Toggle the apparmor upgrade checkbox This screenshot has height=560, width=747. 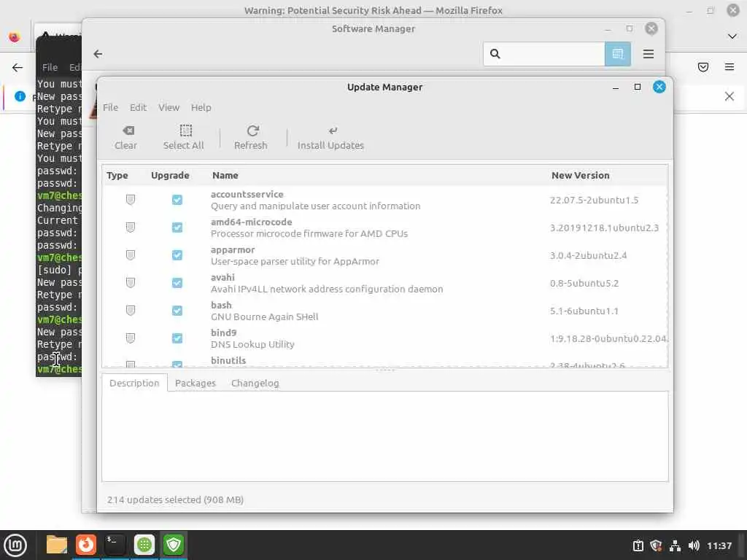pos(177,255)
